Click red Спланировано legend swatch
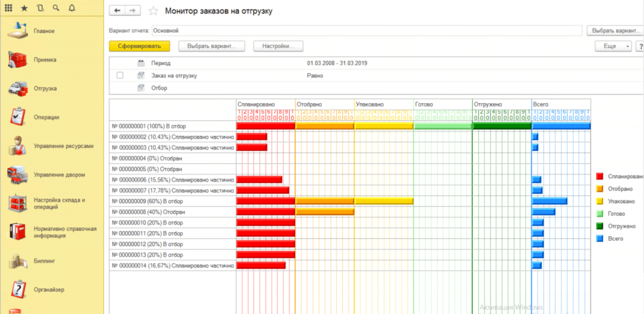 coord(600,177)
